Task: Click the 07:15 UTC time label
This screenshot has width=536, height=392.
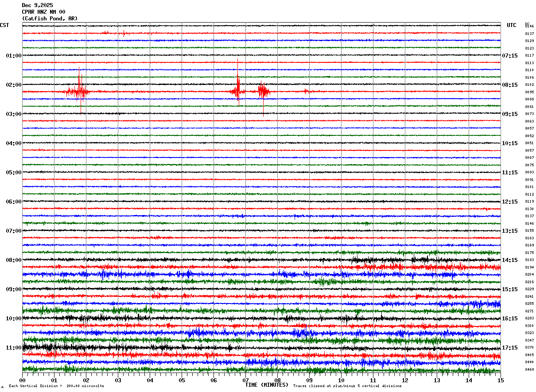Action: click(x=510, y=56)
